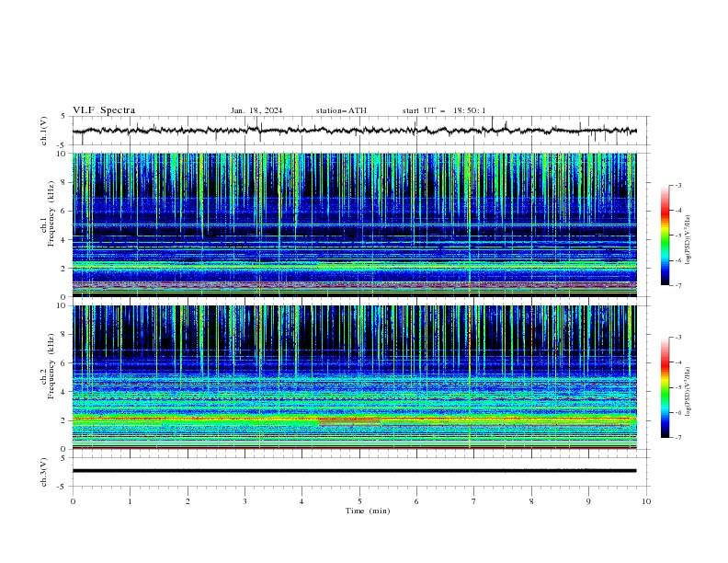Viewport: 728px width, 563px height.
Task: Click the ch.1 voltage waveform trace
Action: (354, 131)
